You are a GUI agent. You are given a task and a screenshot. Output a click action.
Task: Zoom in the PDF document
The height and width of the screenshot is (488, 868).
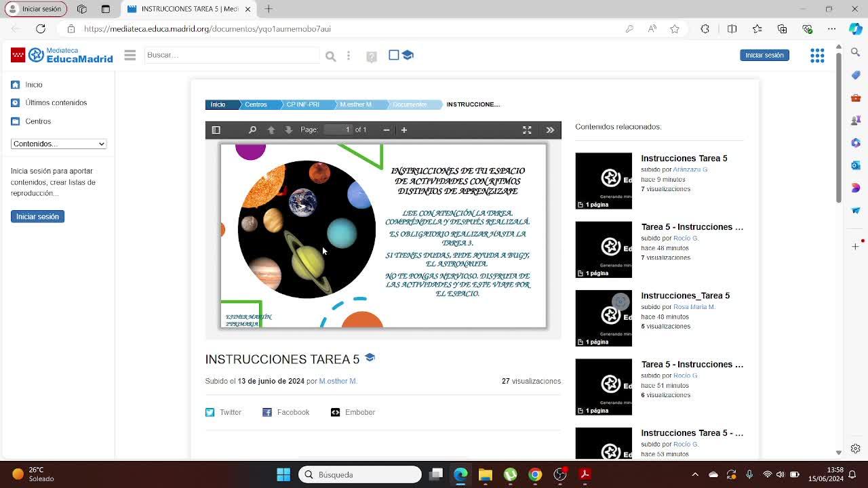click(404, 130)
